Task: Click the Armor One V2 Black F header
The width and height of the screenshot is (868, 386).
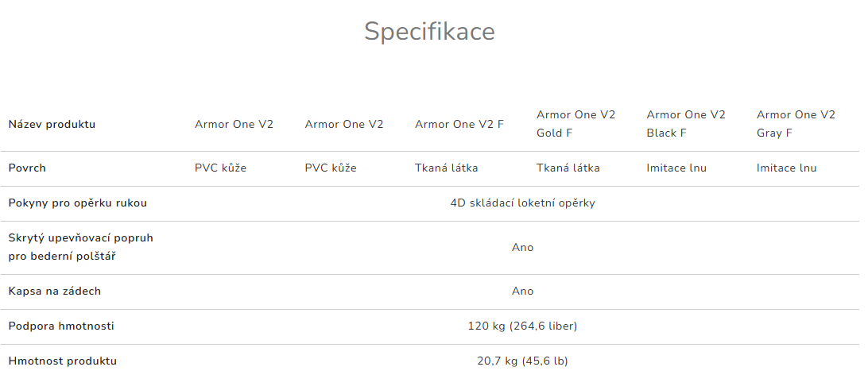Action: [x=686, y=124]
